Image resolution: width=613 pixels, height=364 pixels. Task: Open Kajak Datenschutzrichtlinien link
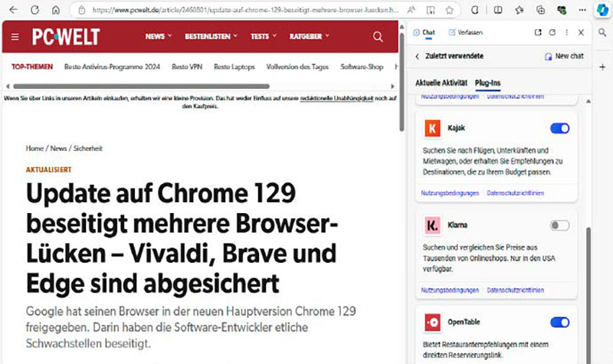point(515,193)
